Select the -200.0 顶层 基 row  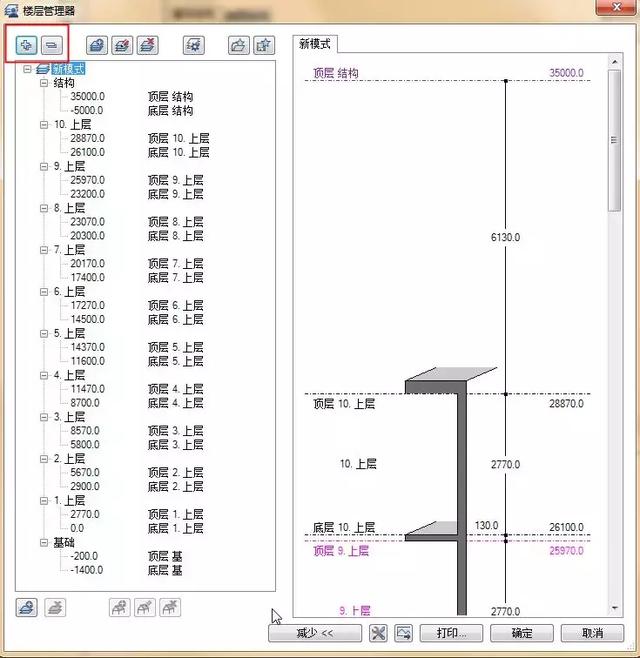(126, 556)
